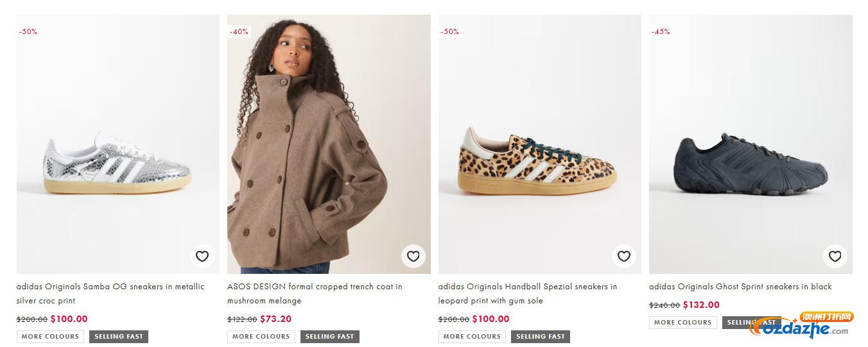
Task: Click More Colours under Samba OG sneakers
Action: (50, 336)
